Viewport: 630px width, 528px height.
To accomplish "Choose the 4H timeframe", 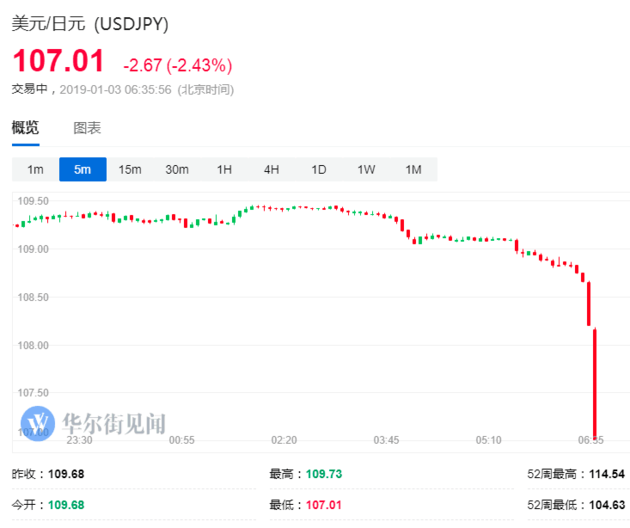I will [x=271, y=170].
